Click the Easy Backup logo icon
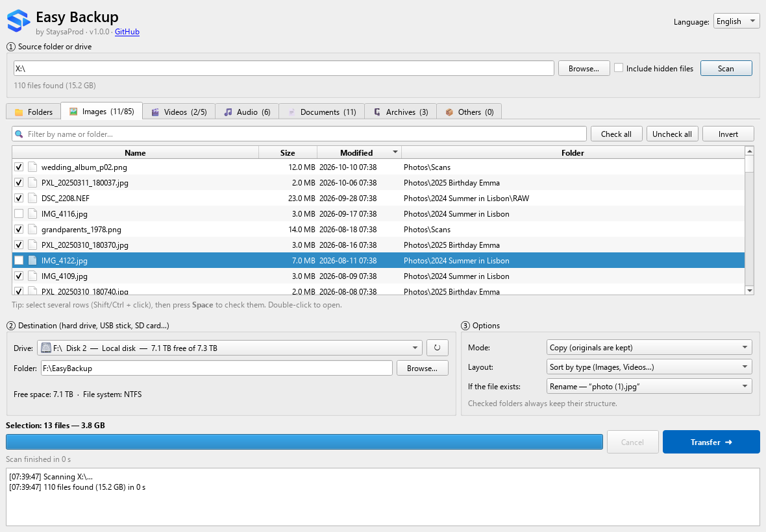 pos(18,21)
